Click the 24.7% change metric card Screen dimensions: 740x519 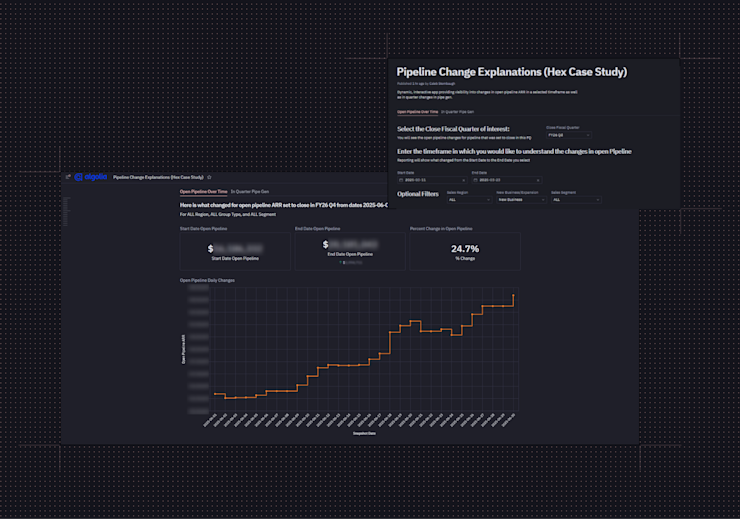pyautogui.click(x=465, y=251)
